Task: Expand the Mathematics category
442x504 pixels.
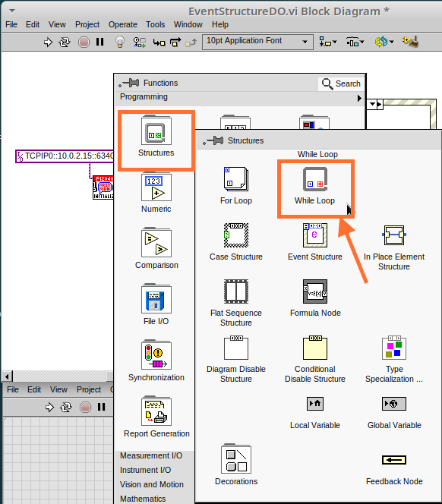Action: click(x=143, y=499)
